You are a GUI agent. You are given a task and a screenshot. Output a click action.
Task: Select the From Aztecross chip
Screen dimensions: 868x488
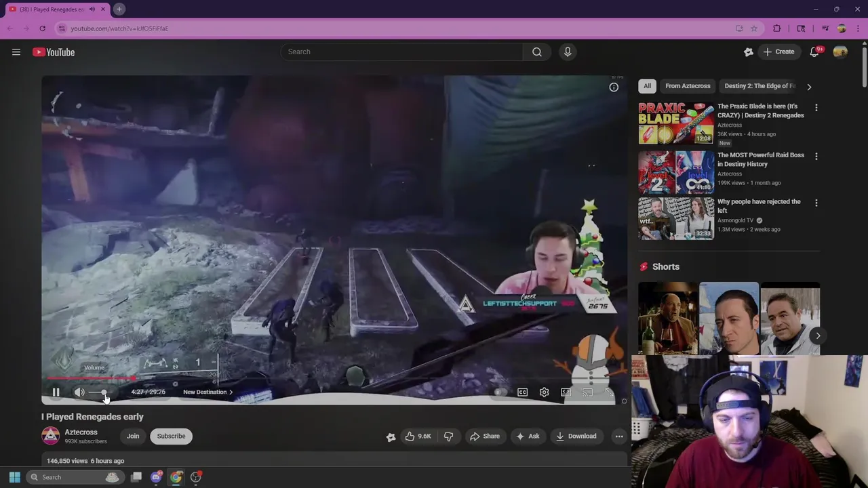[688, 86]
